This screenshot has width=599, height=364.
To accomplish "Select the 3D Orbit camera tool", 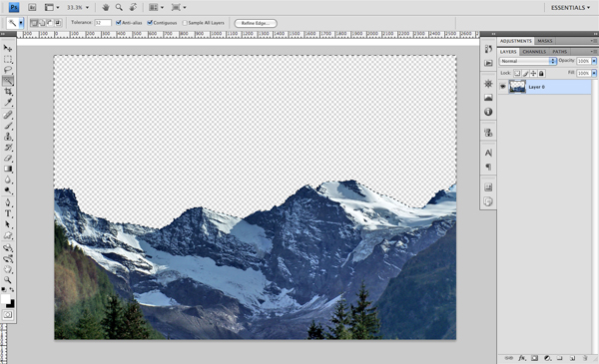I will point(8,259).
